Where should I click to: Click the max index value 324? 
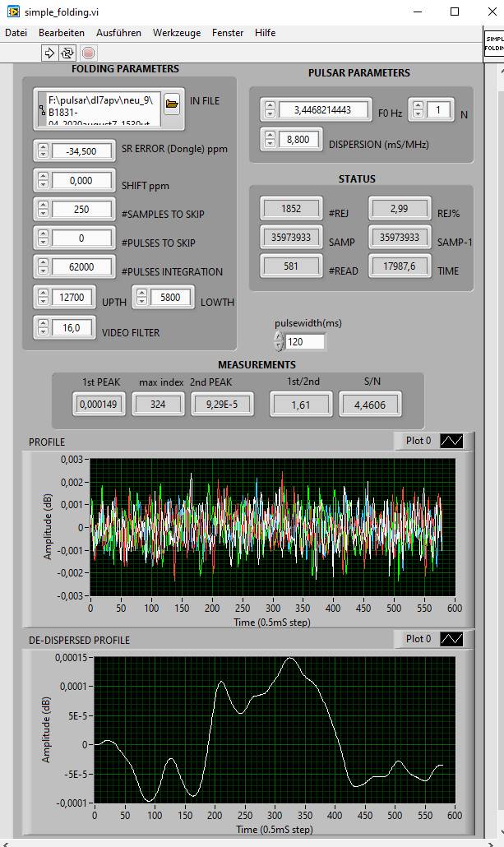click(x=158, y=405)
